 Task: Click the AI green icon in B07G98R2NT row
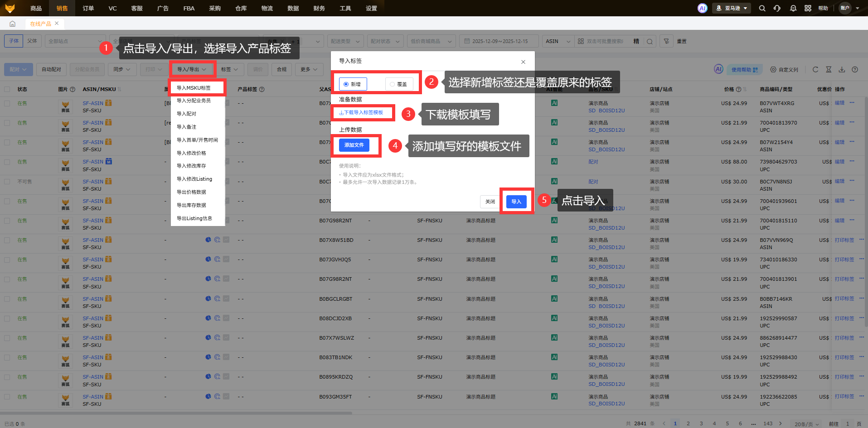[x=554, y=220]
